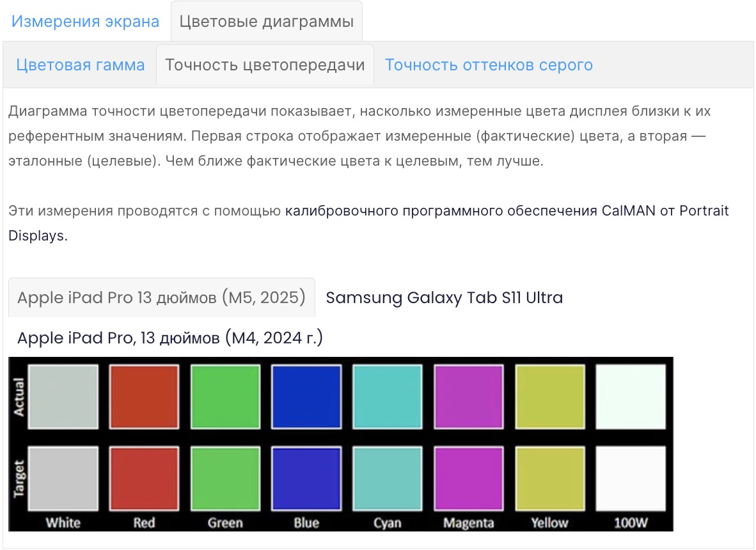Click the Apple iPad Pro M4 2024 heading
This screenshot has width=756, height=550.
coord(170,338)
